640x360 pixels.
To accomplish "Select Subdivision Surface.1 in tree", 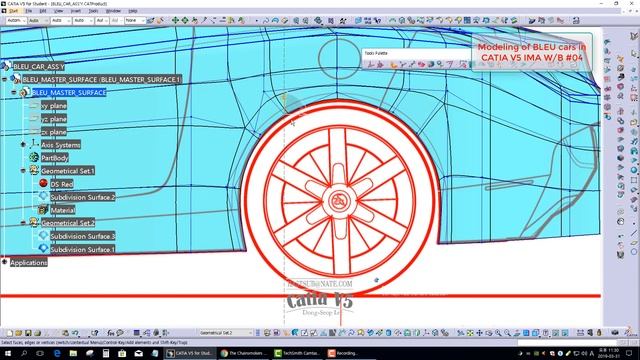I will click(82, 249).
